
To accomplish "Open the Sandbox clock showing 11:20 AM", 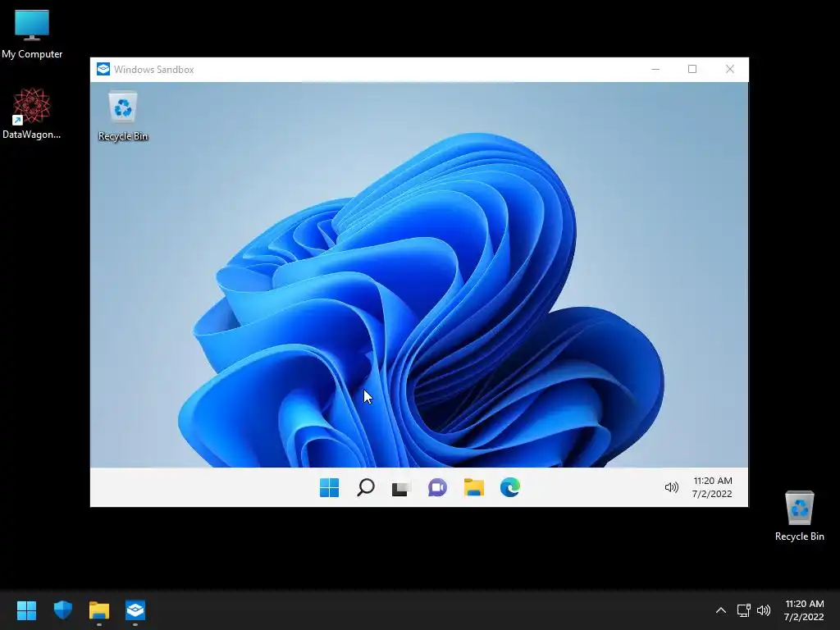I will pyautogui.click(x=712, y=487).
